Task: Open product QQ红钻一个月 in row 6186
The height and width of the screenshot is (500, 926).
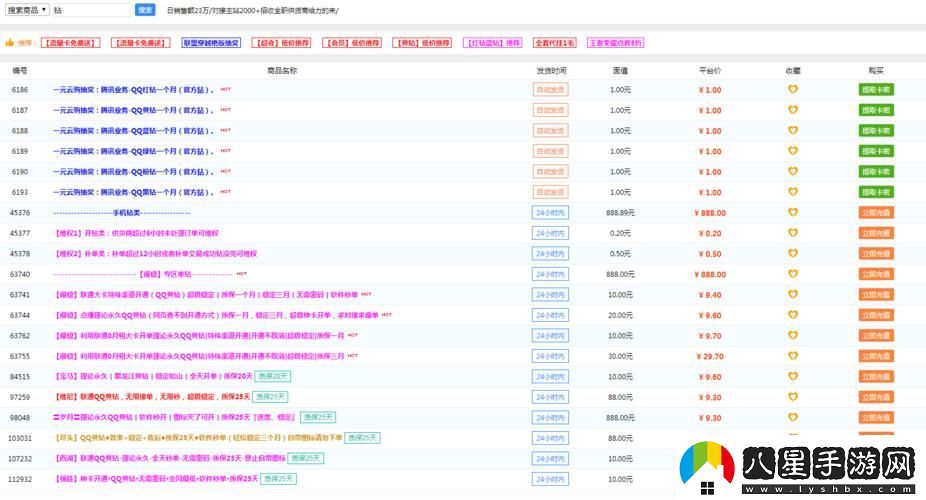Action: tap(134, 90)
